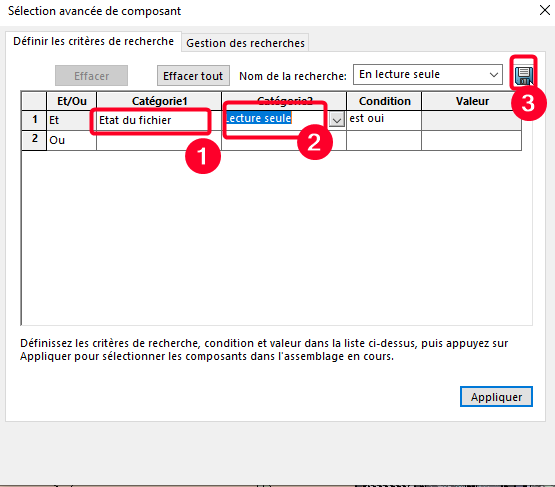This screenshot has width=555, height=487.
Task: Open the Nom de la recherche dropdown
Action: pos(493,75)
